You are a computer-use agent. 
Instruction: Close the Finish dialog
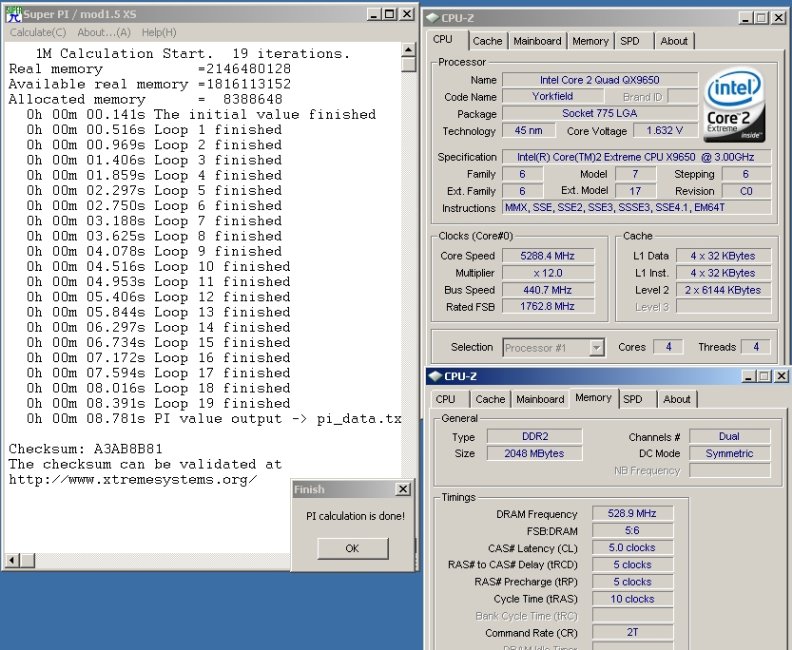[x=403, y=489]
